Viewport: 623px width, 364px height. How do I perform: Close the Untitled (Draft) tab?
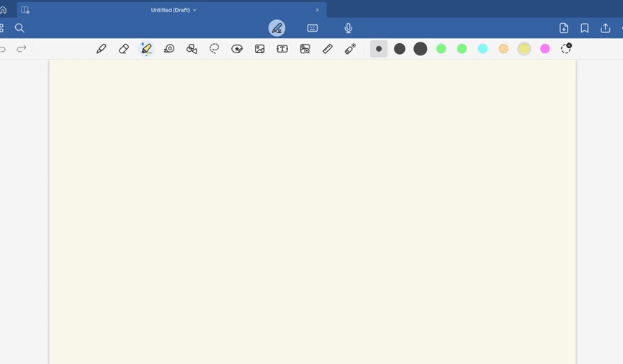coord(317,10)
